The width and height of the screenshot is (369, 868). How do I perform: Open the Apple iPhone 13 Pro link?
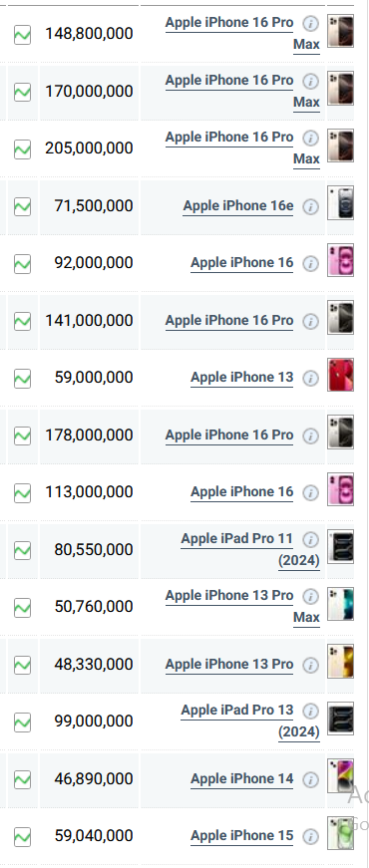(x=229, y=664)
